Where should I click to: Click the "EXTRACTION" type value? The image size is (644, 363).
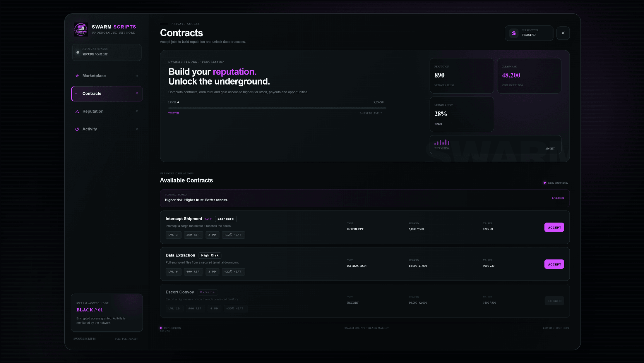(357, 266)
